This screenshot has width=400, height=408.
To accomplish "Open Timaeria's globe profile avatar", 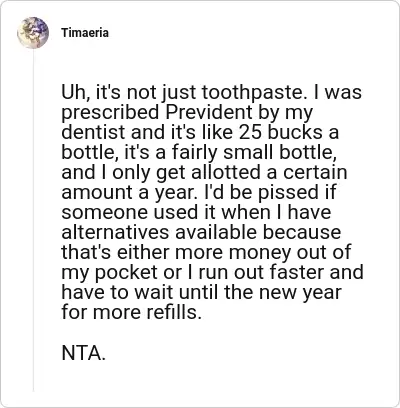I will pyautogui.click(x=33, y=33).
